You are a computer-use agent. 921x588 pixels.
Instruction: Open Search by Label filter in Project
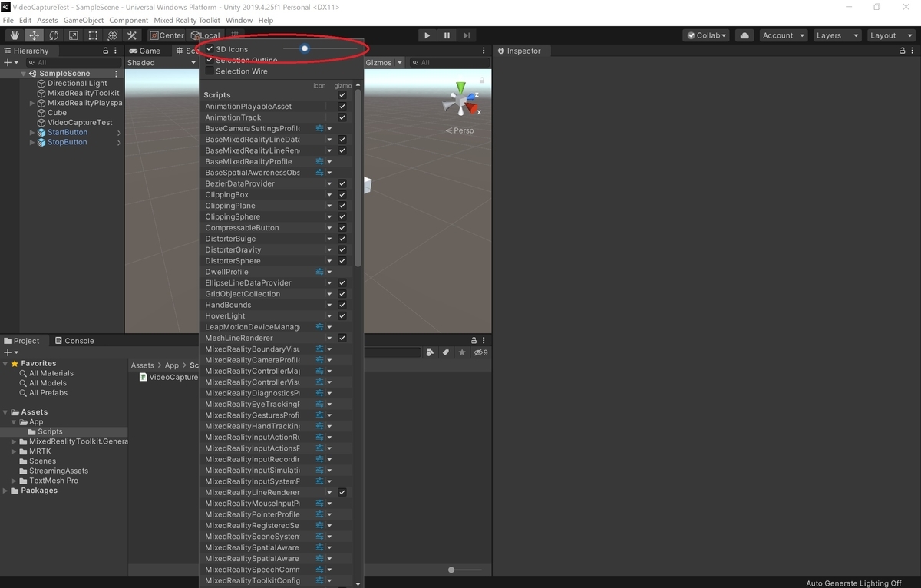click(445, 352)
